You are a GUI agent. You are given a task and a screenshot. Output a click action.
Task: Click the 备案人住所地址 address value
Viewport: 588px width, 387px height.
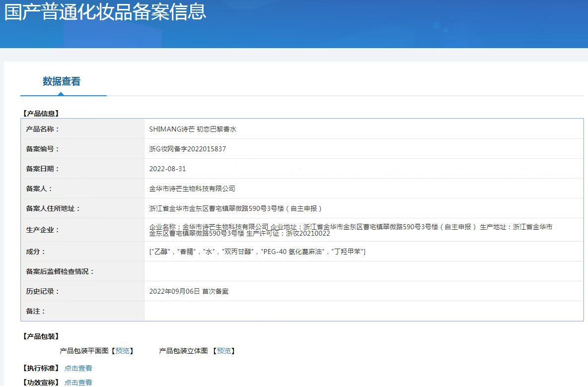point(236,208)
